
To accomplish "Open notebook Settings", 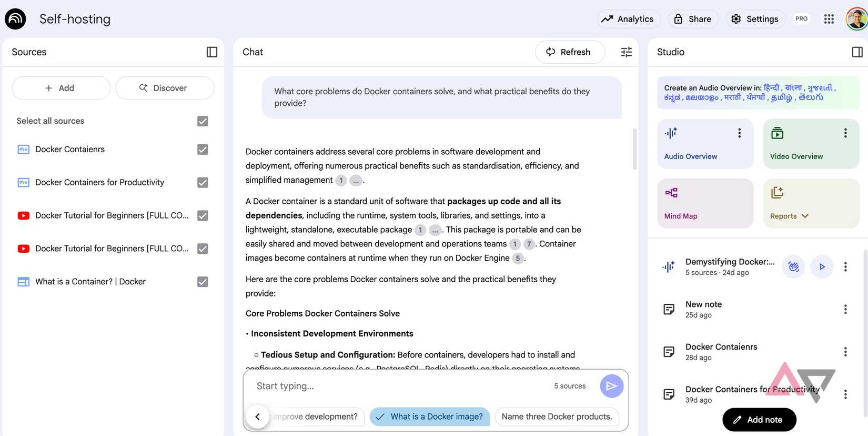I will click(x=755, y=18).
